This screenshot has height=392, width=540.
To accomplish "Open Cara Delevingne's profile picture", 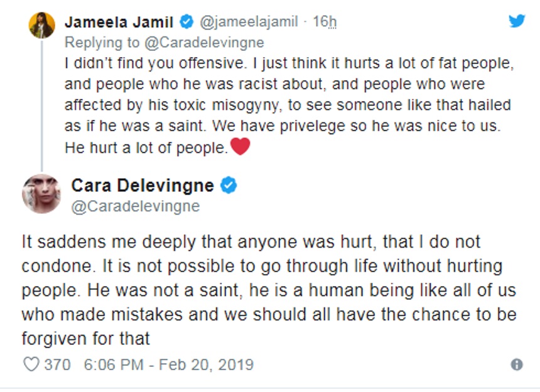I will click(x=41, y=194).
